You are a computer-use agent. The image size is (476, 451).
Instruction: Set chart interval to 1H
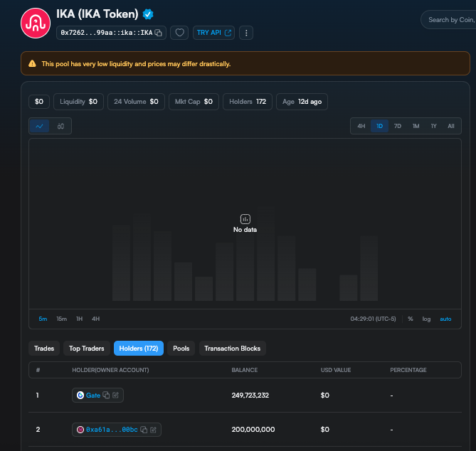tap(79, 319)
